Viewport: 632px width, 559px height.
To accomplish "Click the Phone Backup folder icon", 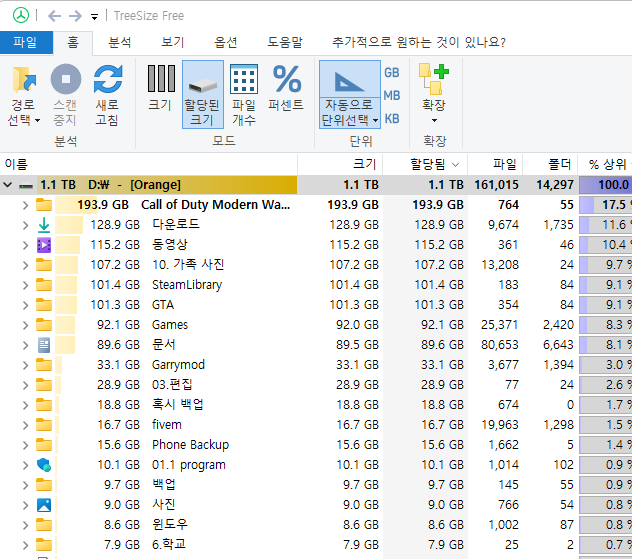I will 44,445.
